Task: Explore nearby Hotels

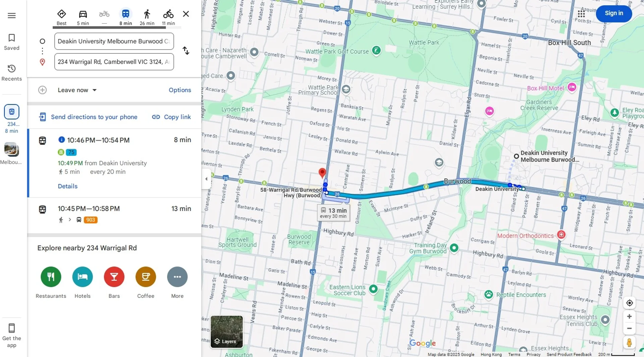Action: [83, 282]
